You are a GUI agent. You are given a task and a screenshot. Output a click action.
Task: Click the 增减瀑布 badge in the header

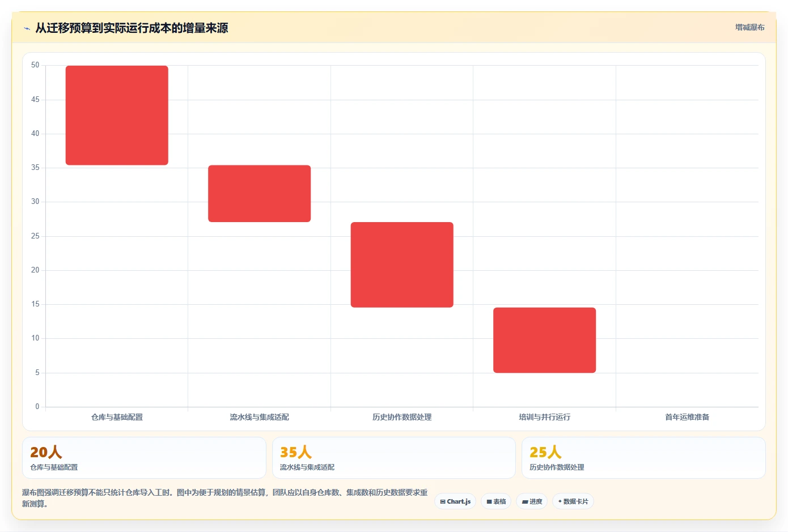(749, 27)
